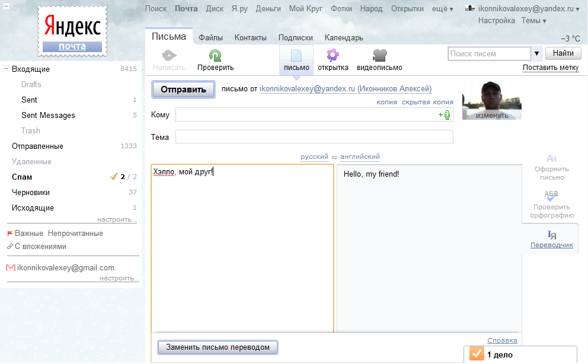Click the add-contact green person icon

(445, 114)
